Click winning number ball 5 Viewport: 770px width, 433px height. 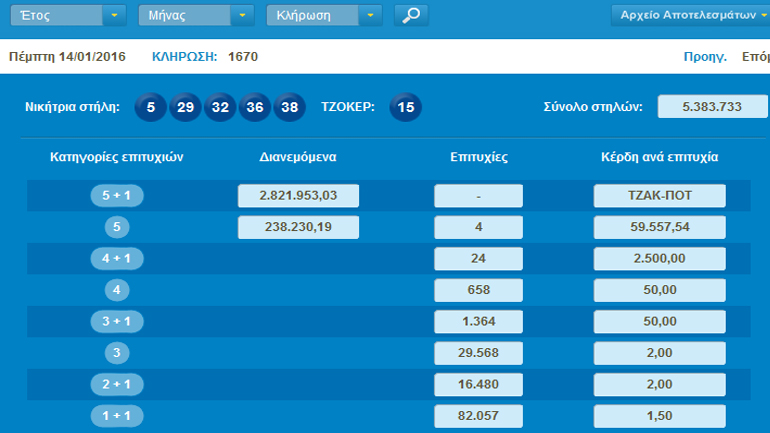coord(150,106)
